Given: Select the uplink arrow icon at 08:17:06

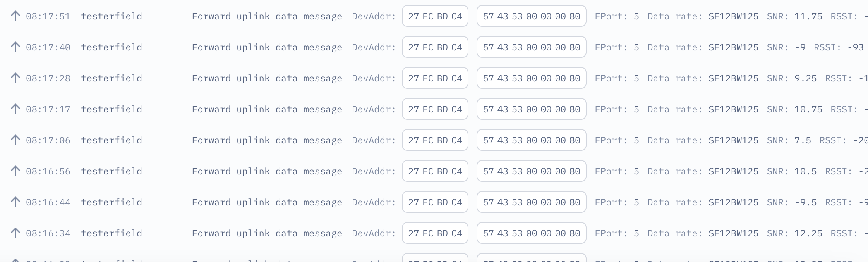Looking at the screenshot, I should pos(15,140).
